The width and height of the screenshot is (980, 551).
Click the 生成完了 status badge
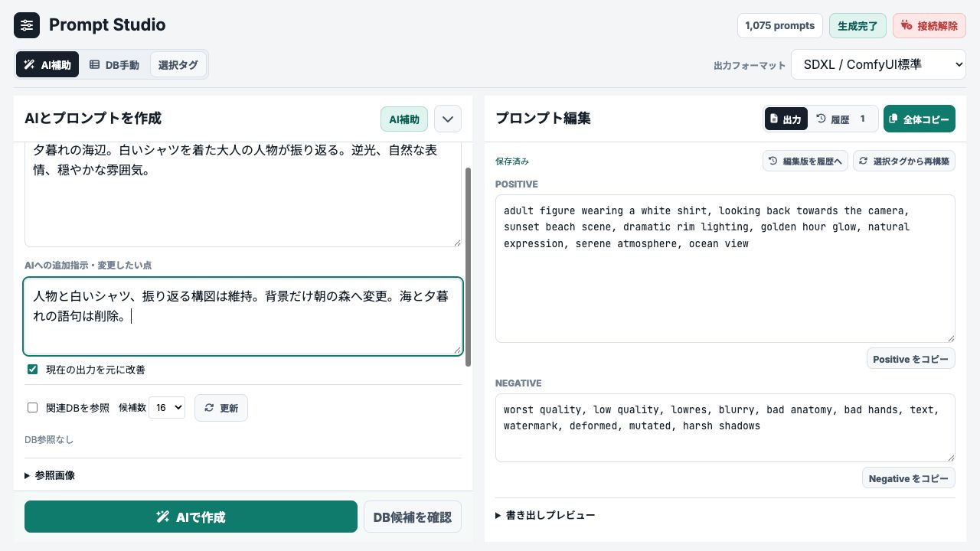[x=858, y=25]
